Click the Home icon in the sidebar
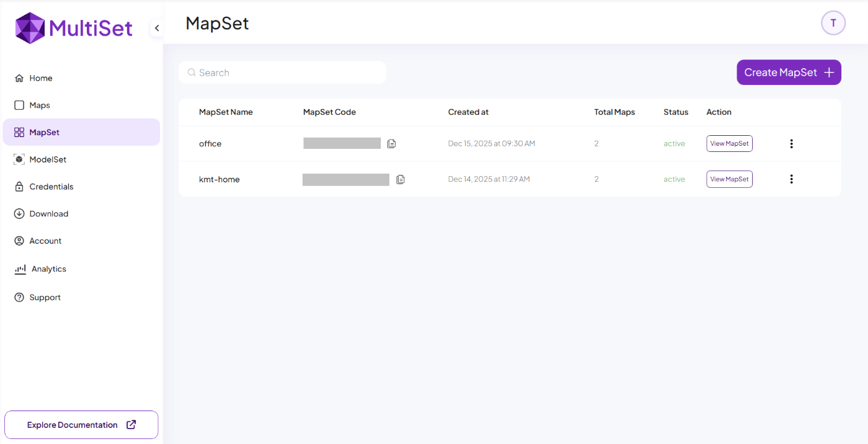The width and height of the screenshot is (868, 444). 19,78
